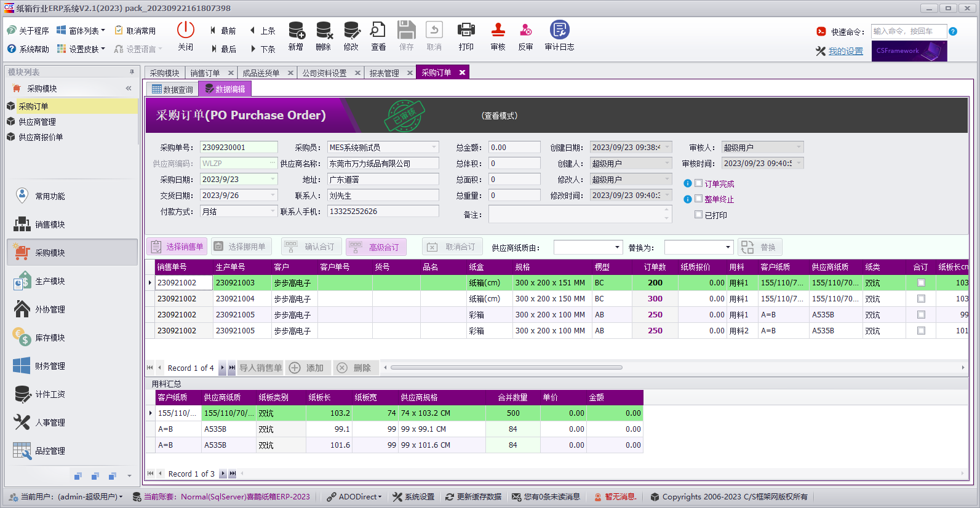Expand the 付款方式 dropdown
The image size is (980, 508).
click(x=273, y=211)
